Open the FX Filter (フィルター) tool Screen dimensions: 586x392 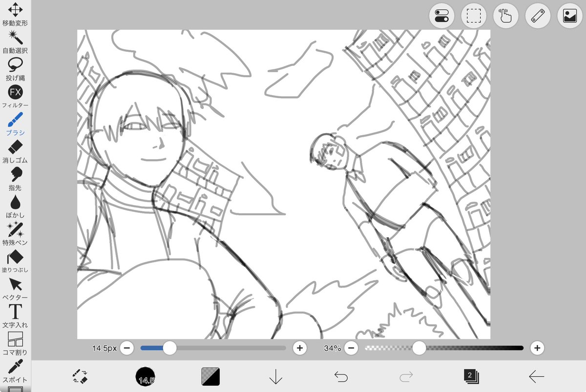coord(15,96)
